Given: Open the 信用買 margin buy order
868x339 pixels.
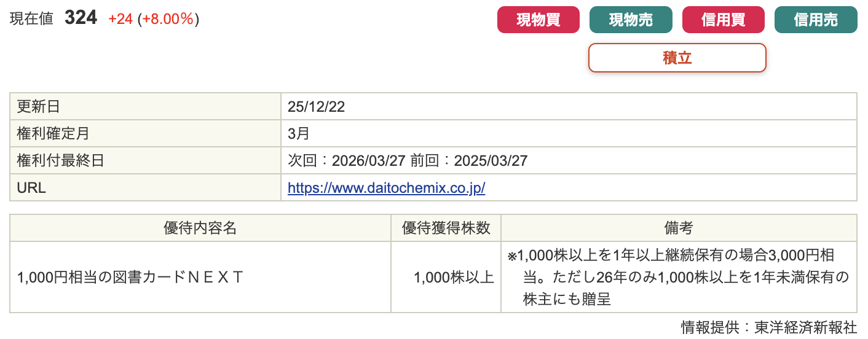Looking at the screenshot, I should coord(723,20).
